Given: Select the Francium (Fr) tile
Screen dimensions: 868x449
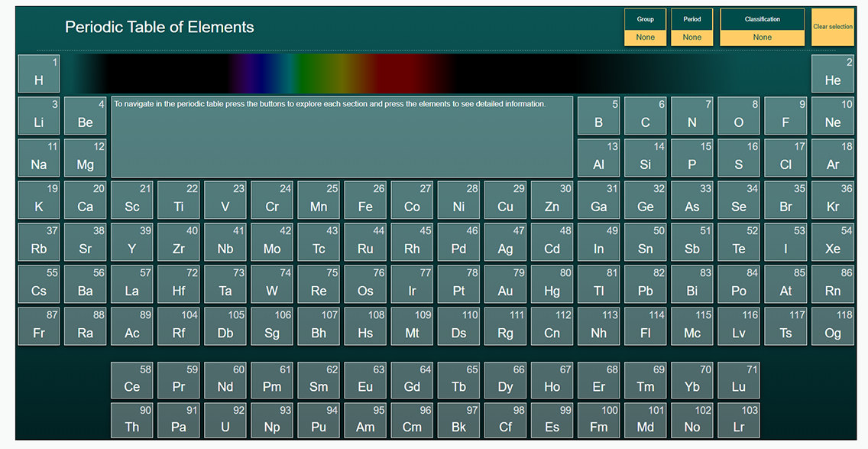Looking at the screenshot, I should coord(39,327).
